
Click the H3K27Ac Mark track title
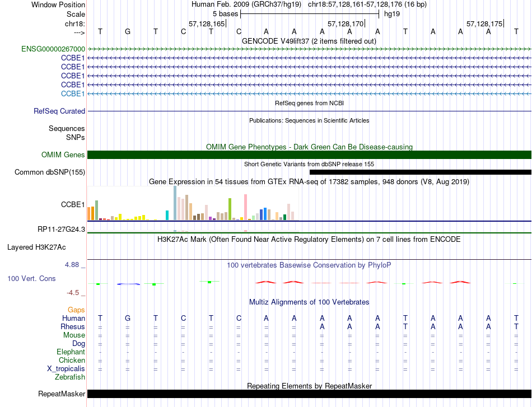tap(309, 240)
